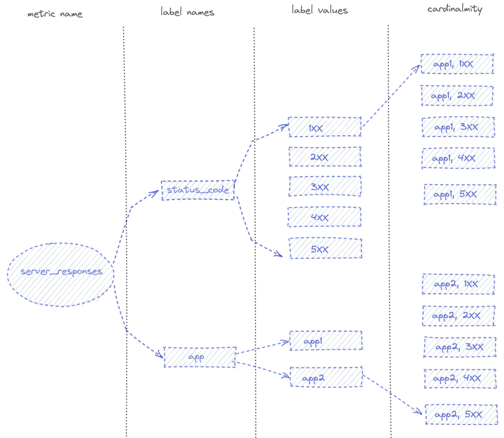Click the 3XX status code box
The width and height of the screenshot is (504, 438).
324,187
